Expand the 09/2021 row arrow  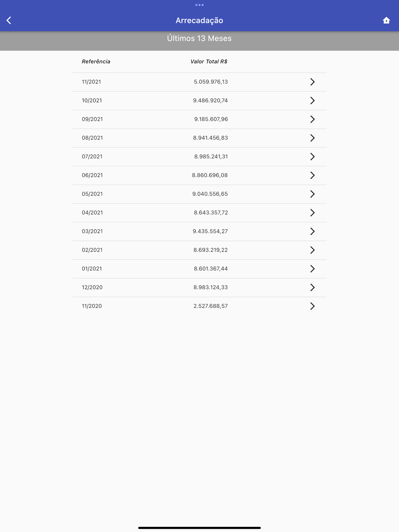312,119
